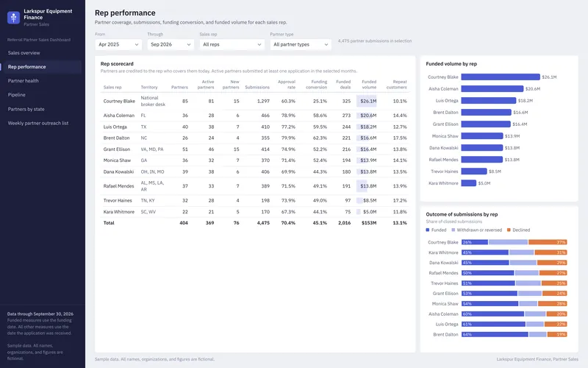Click the 4,475 total submissions cell
Screen dimensions: 588x368
coord(263,223)
